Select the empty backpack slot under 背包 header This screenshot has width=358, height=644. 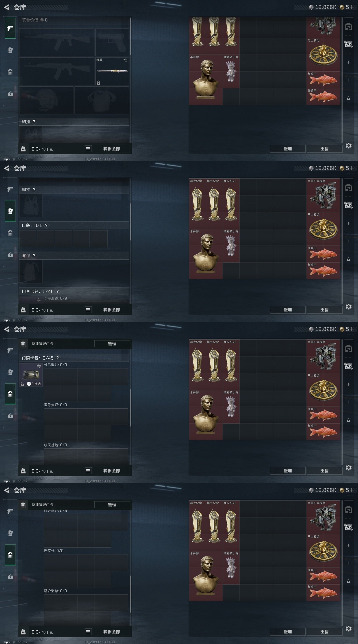(31, 272)
